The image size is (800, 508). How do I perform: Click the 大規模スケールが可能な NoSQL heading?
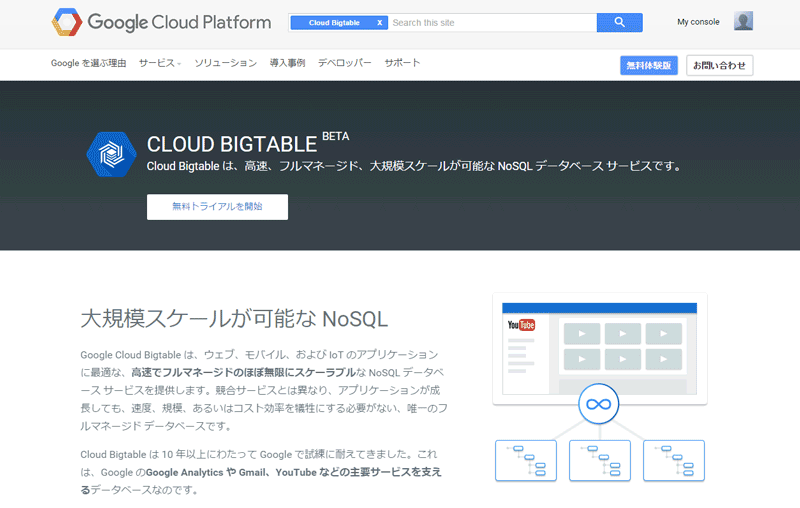click(x=234, y=319)
